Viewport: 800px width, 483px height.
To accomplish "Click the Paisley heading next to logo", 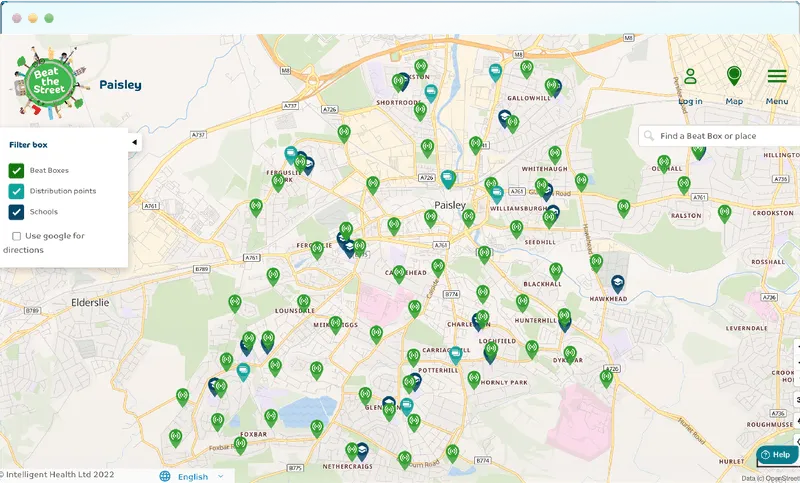I will point(120,85).
